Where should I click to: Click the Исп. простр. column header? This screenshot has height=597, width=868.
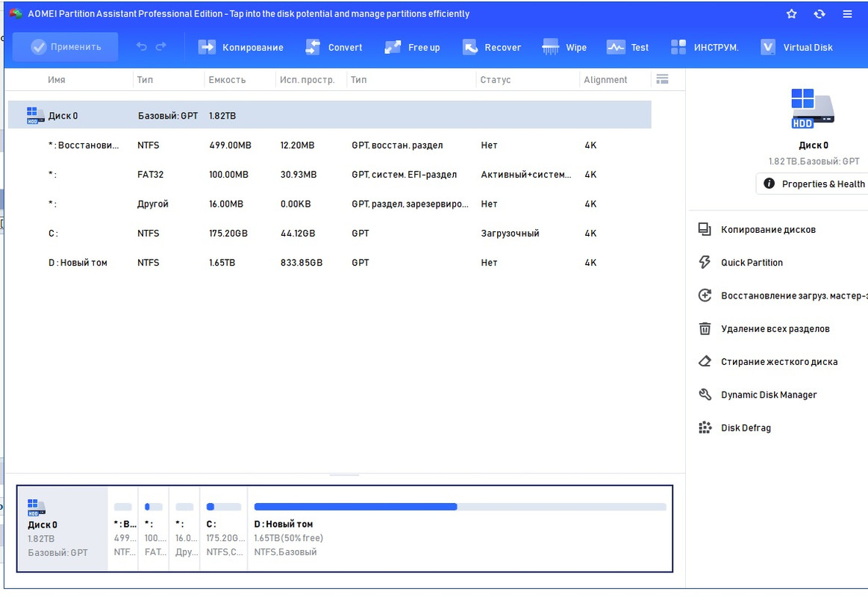pos(307,80)
